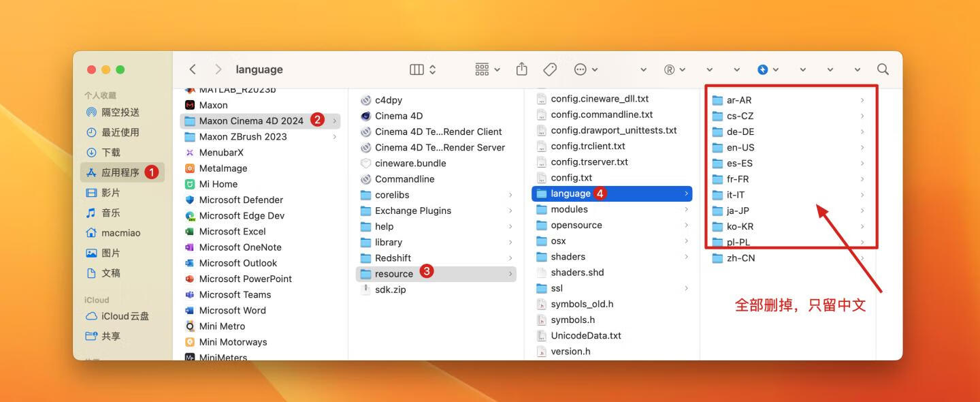
Task: Select the ar-AR language folder
Action: (x=788, y=100)
